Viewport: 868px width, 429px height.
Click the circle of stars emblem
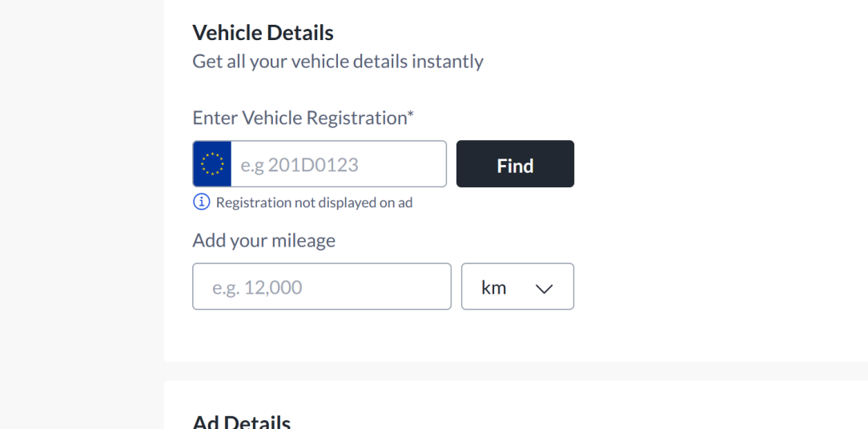click(x=212, y=164)
